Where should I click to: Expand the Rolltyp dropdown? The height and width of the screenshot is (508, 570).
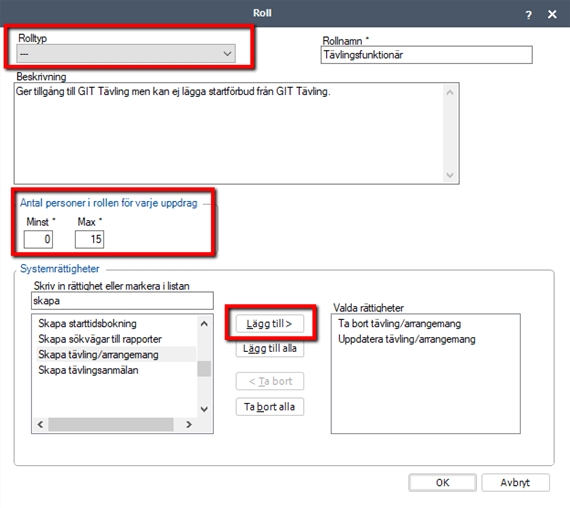click(126, 54)
